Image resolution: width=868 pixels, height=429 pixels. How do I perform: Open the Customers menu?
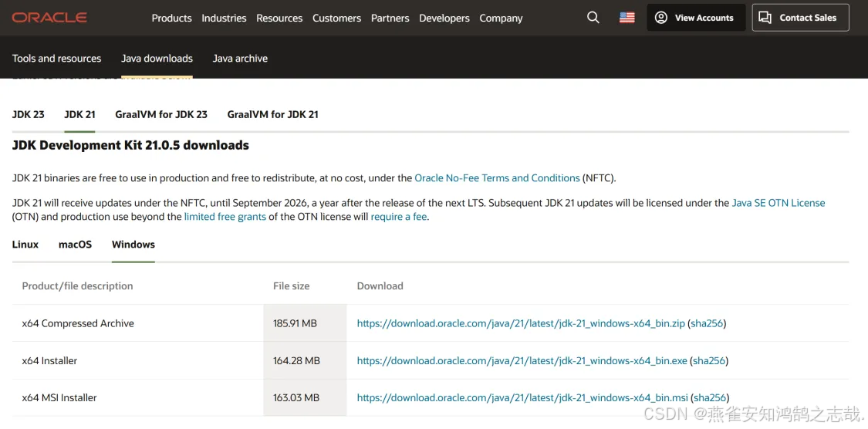tap(336, 19)
